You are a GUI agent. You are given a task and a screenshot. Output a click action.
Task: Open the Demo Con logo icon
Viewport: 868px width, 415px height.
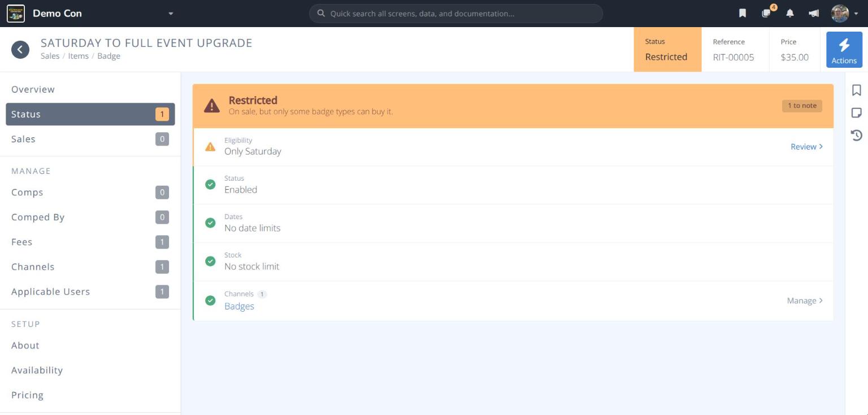(x=16, y=13)
